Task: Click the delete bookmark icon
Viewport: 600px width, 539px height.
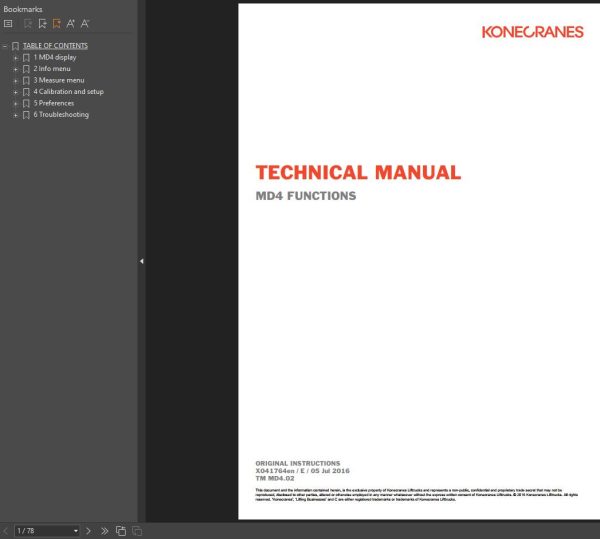Action: pos(28,24)
